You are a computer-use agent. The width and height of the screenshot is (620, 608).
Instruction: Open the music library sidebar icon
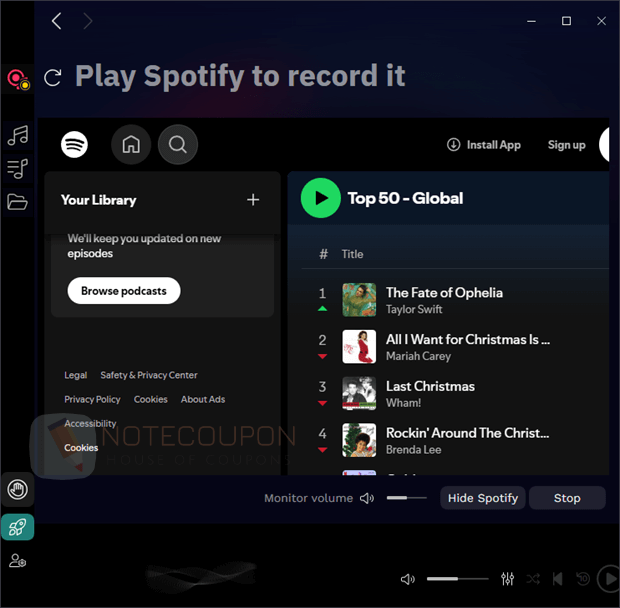[x=18, y=135]
